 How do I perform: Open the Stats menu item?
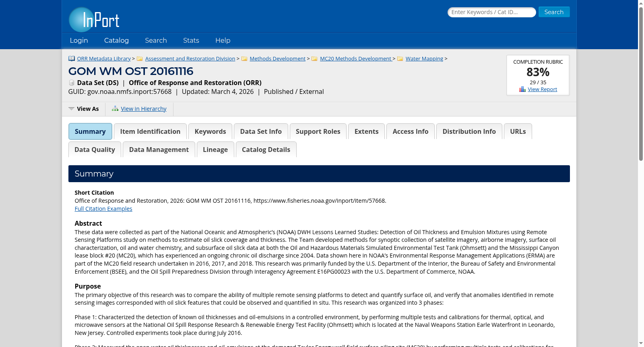[191, 40]
